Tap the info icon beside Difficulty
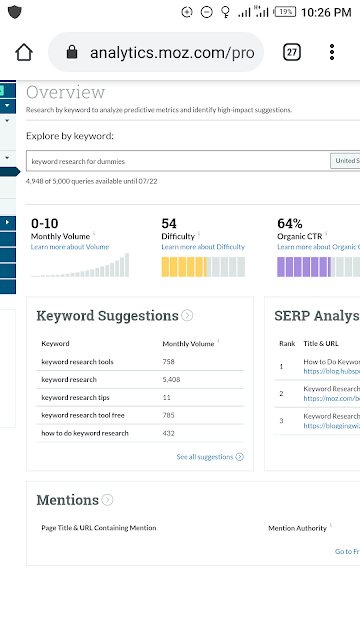The height and width of the screenshot is (640, 360). pyautogui.click(x=199, y=233)
